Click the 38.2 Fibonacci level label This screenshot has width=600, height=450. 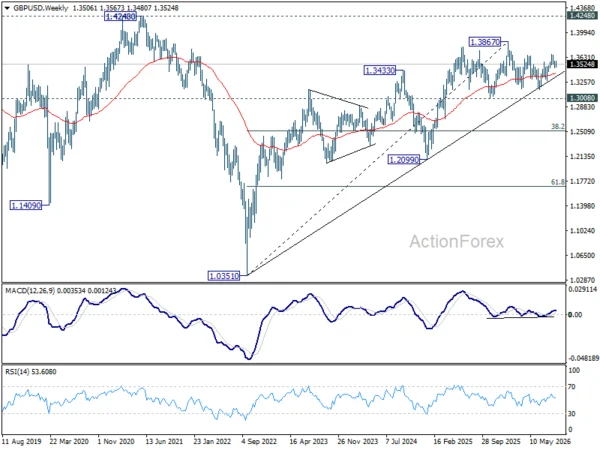(558, 127)
